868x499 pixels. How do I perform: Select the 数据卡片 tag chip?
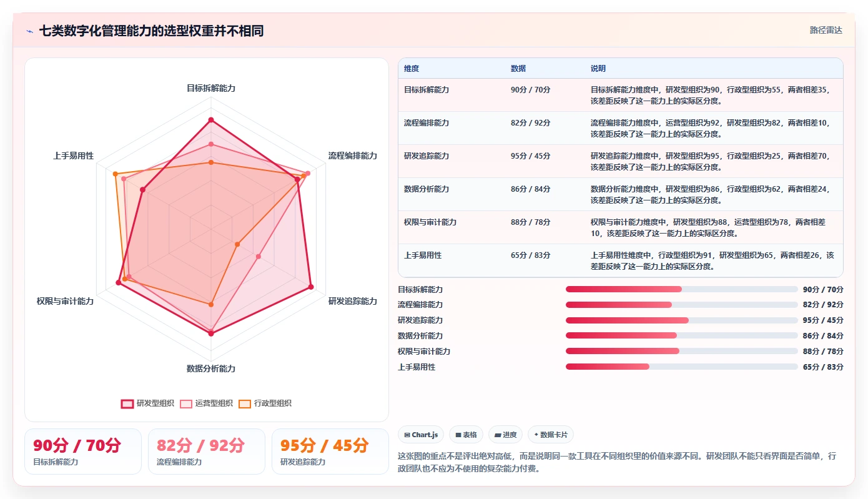[551, 435]
